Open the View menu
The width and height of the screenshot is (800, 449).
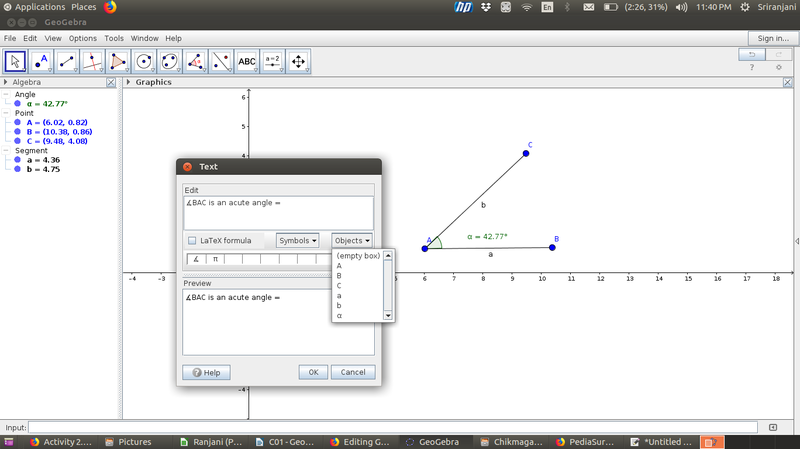click(x=53, y=38)
